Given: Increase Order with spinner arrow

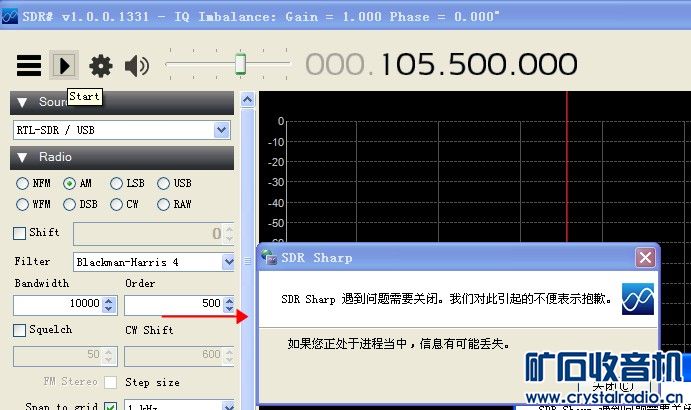Looking at the screenshot, I should (x=229, y=301).
